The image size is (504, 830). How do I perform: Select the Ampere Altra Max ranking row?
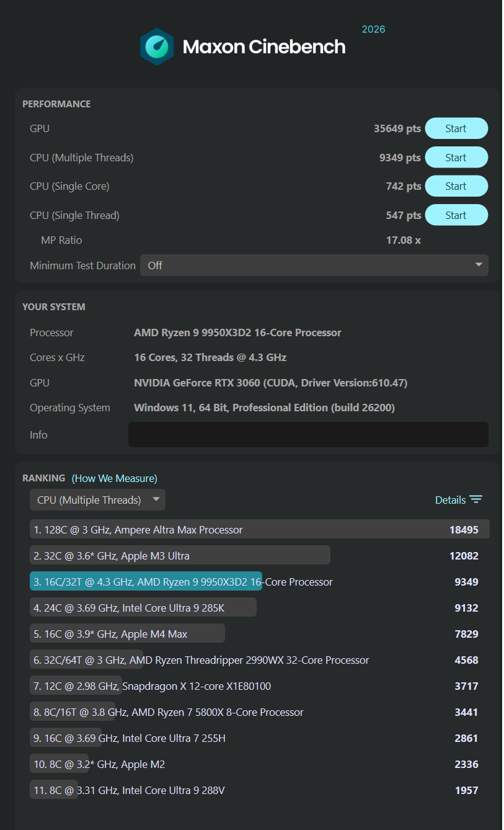click(x=259, y=530)
